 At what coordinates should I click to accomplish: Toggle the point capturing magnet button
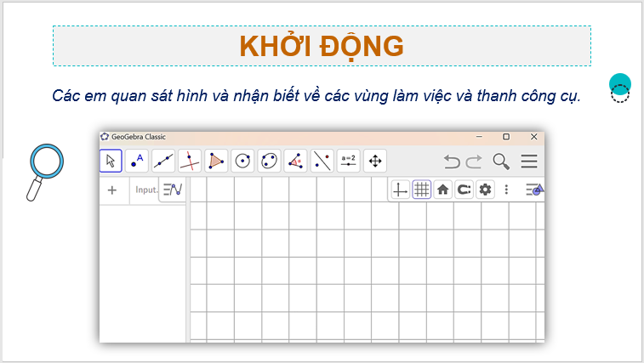(464, 190)
